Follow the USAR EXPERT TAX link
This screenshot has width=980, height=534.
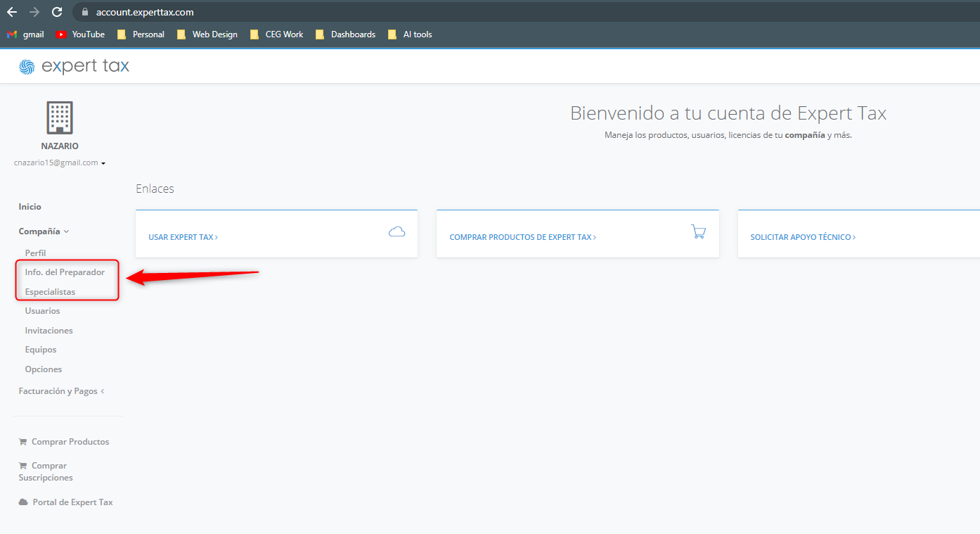(x=183, y=237)
